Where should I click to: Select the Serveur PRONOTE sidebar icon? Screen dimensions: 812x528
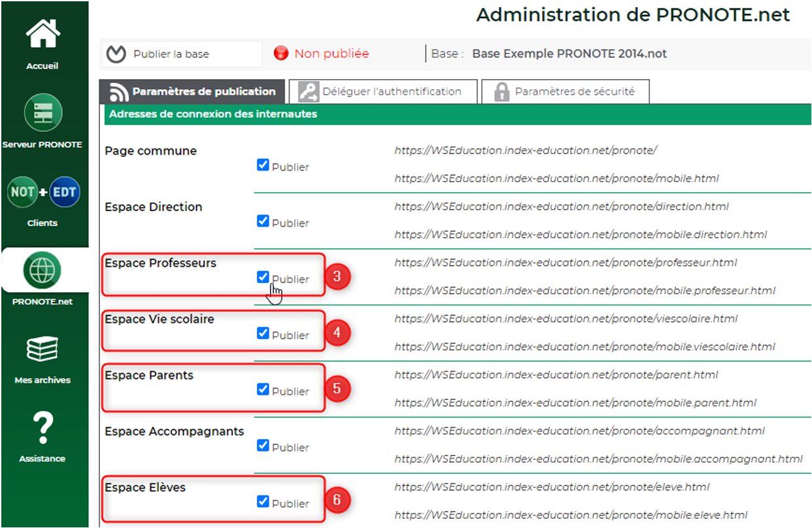(x=42, y=112)
